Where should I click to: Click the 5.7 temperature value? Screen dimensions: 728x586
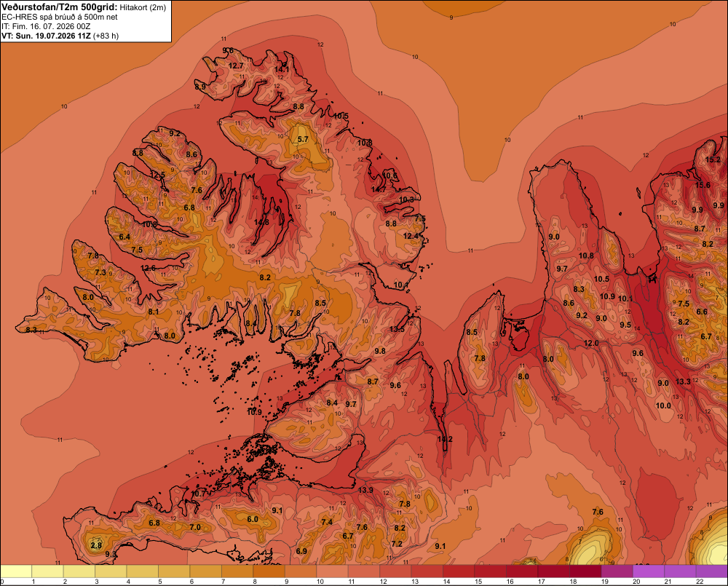click(303, 139)
